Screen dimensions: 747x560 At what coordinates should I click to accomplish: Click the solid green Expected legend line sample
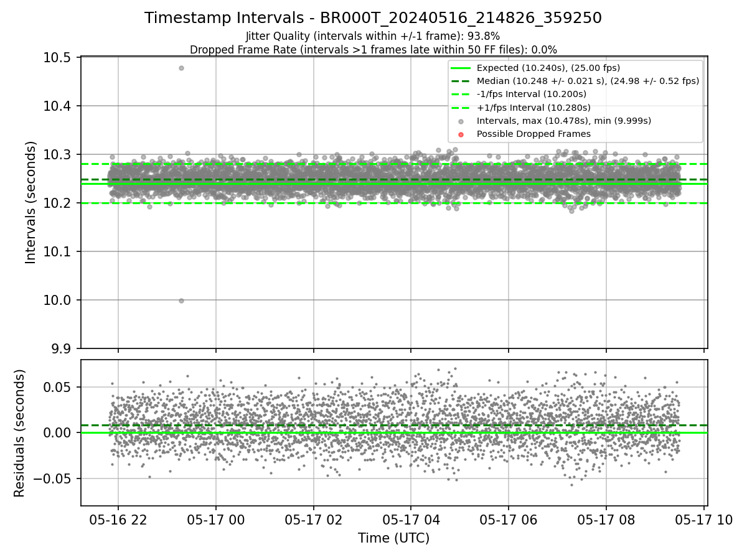[460, 68]
